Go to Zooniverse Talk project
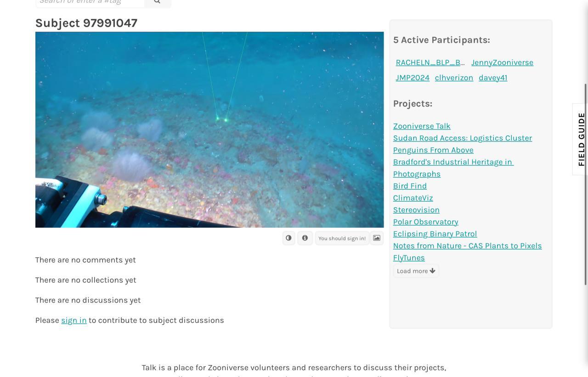588x377 pixels. point(422,126)
